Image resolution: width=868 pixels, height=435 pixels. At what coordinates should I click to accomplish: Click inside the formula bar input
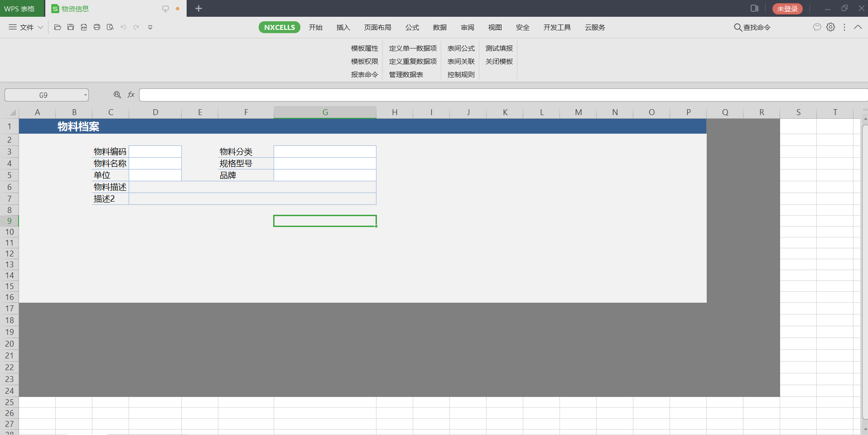(x=498, y=95)
